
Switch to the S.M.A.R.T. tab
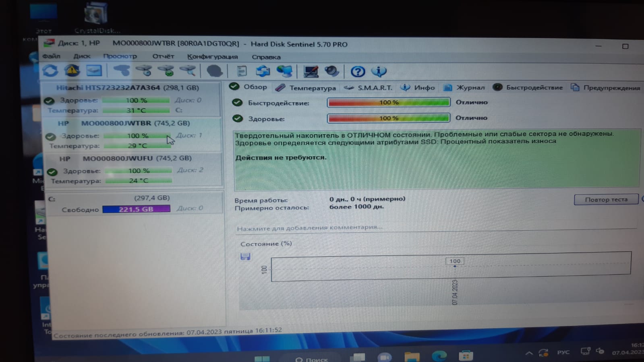[x=368, y=87]
